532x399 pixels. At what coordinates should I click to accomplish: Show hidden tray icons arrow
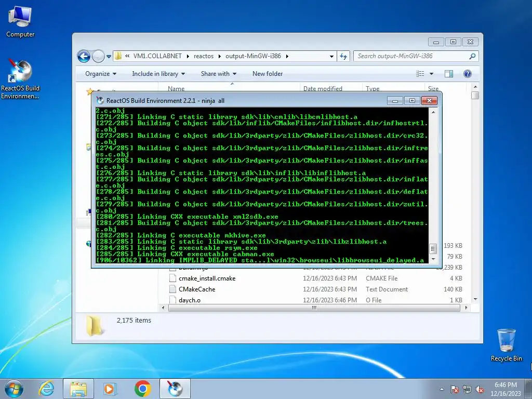pyautogui.click(x=442, y=389)
